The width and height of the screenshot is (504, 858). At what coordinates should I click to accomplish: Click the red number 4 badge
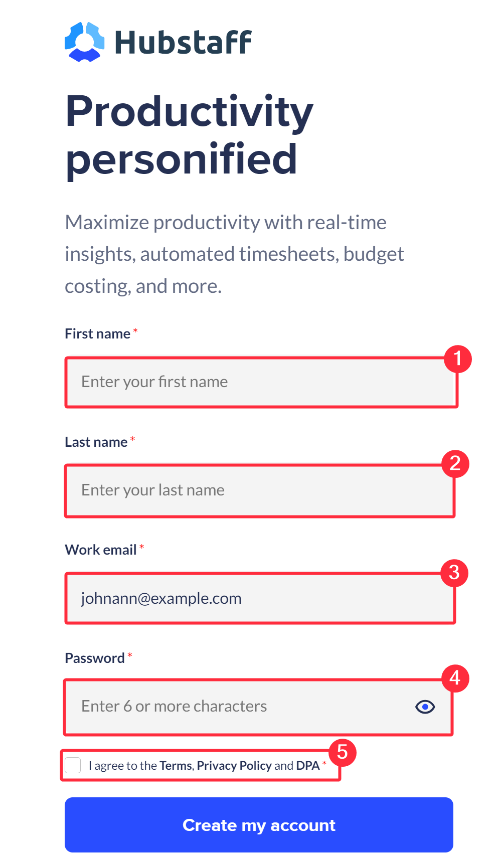pos(455,678)
